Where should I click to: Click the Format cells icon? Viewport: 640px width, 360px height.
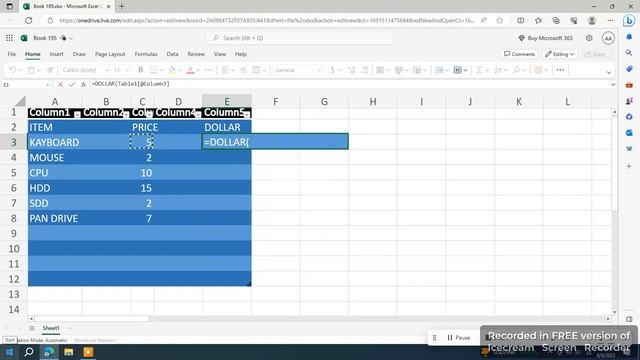[458, 70]
